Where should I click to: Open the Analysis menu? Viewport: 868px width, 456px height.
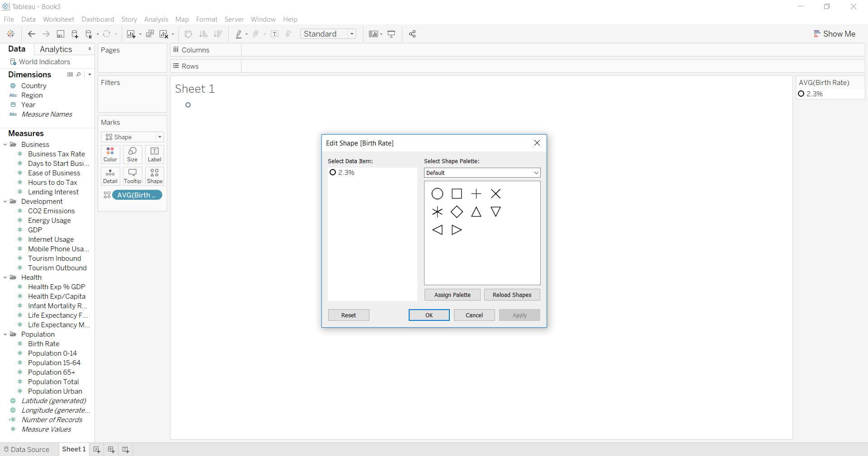(156, 19)
